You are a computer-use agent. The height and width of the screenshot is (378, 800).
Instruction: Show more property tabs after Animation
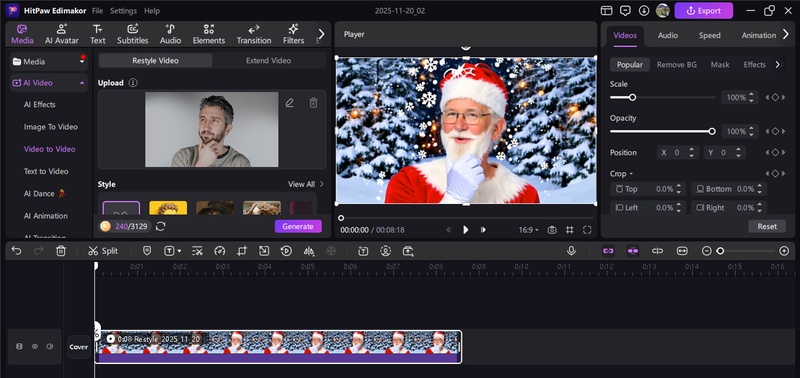pyautogui.click(x=786, y=35)
